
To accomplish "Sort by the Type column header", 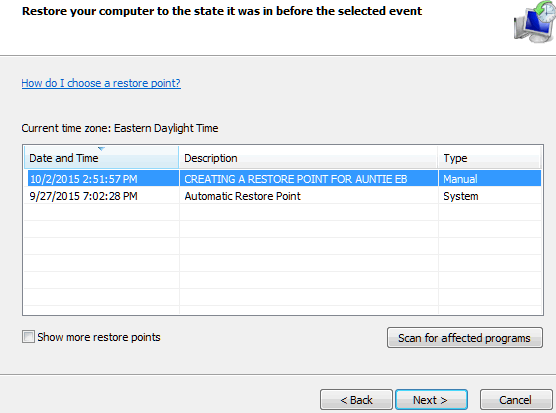I will pos(490,157).
